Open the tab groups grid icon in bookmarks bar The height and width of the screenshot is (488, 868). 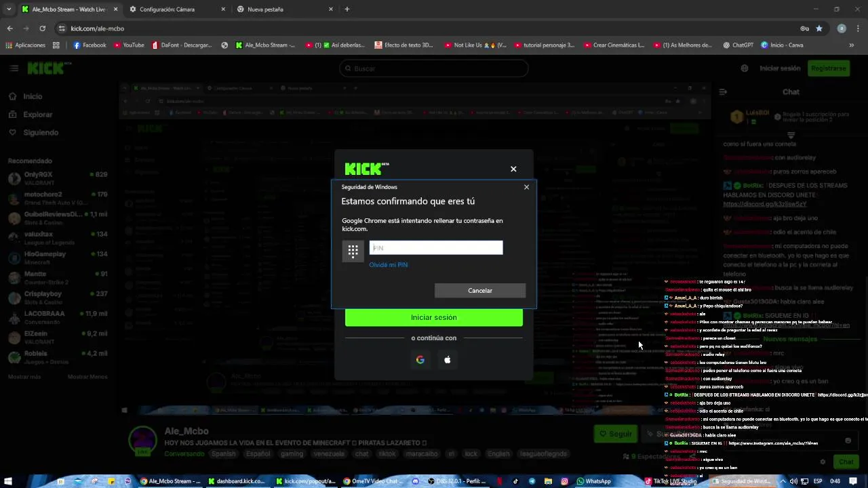(56, 45)
